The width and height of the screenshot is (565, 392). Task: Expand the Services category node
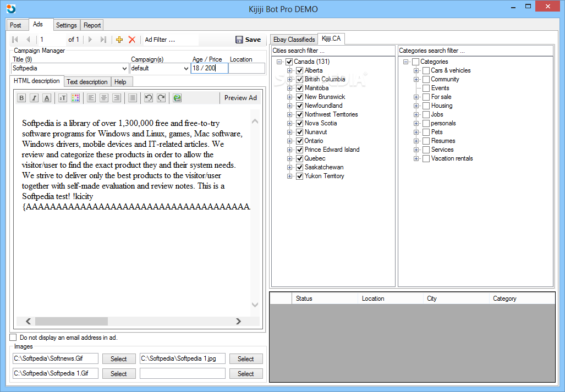tap(416, 150)
